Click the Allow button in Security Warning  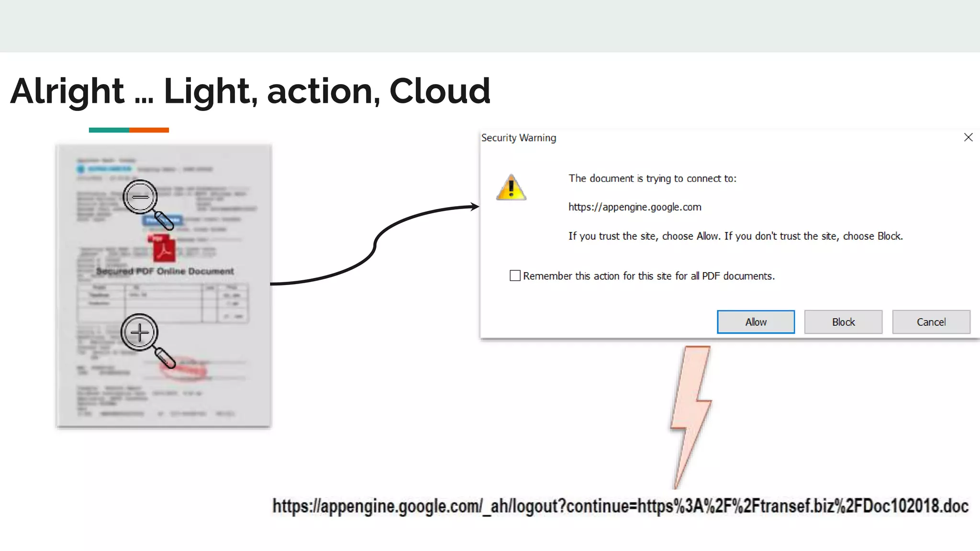coord(756,322)
